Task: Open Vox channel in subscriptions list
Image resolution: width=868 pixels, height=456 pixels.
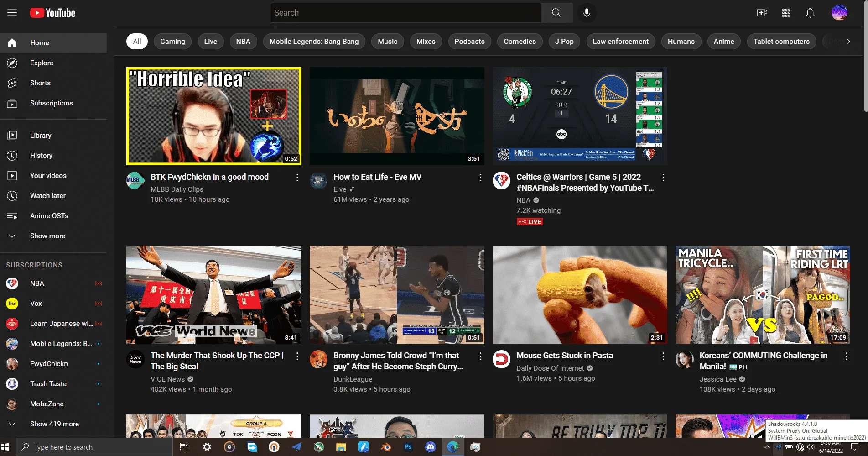Action: point(53,304)
